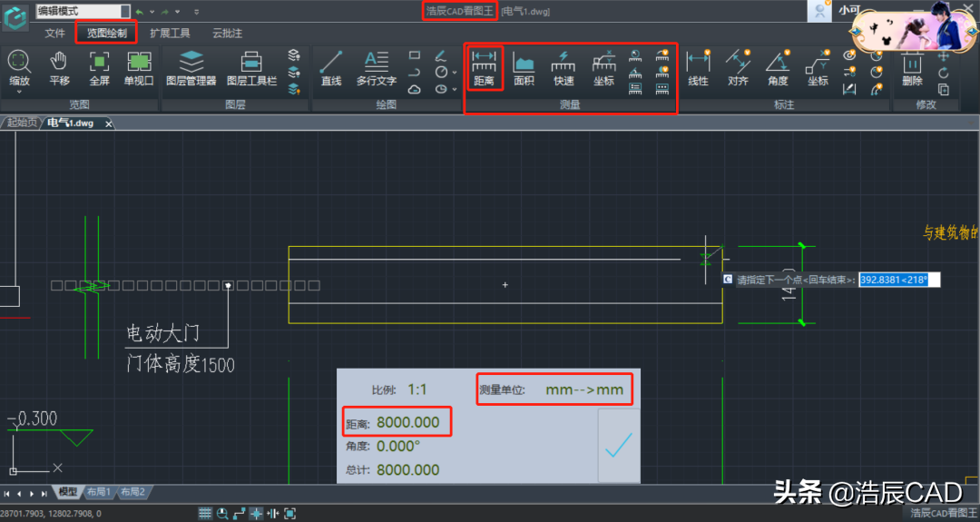Open the quick access toolbar customize dropdown
This screenshot has width=980, height=522.
click(x=196, y=11)
